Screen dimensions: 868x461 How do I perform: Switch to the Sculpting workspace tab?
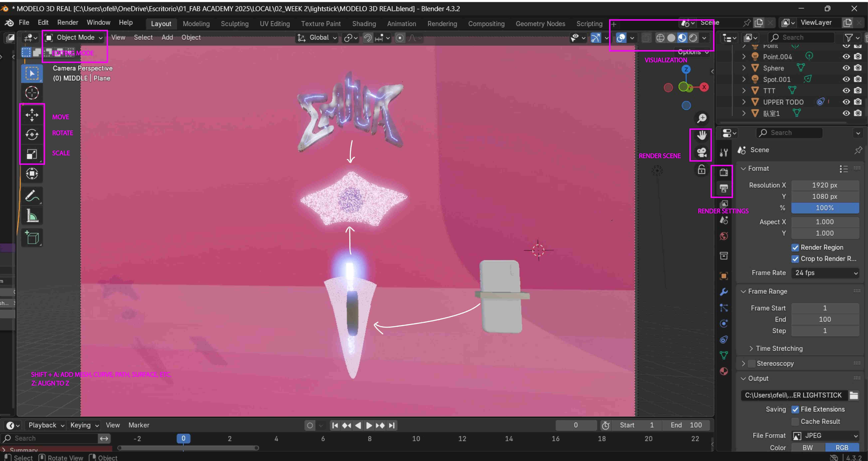click(x=235, y=24)
